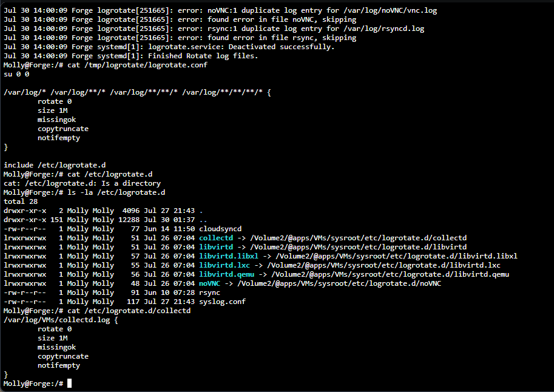Click the rsync file entry in listing
Viewport: 554px width, 392px height.
209,292
